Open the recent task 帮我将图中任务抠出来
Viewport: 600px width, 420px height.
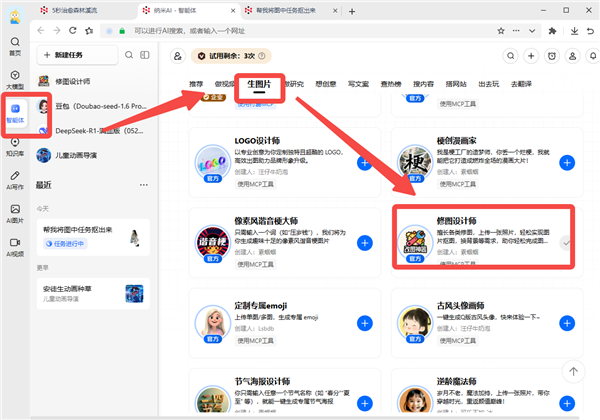(x=93, y=237)
